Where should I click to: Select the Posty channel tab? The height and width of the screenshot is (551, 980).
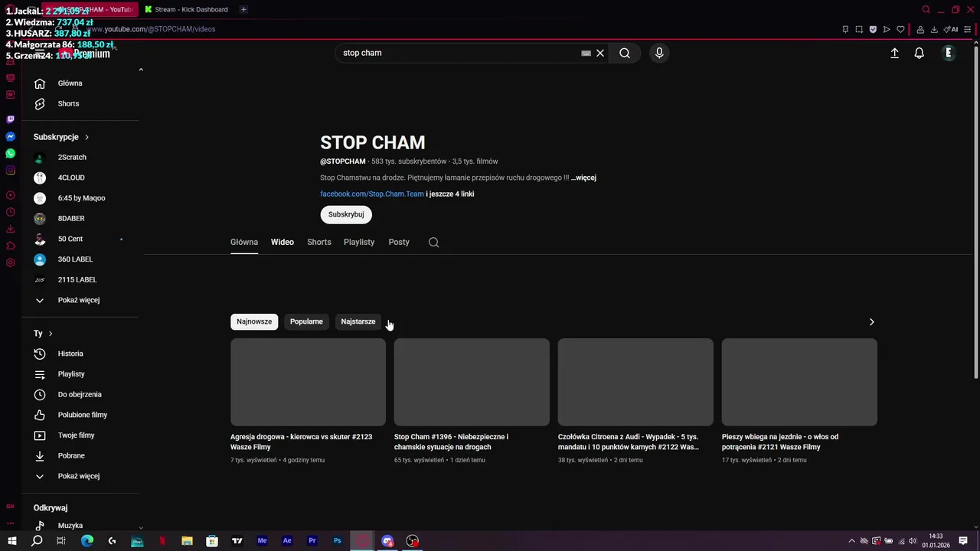tap(399, 242)
